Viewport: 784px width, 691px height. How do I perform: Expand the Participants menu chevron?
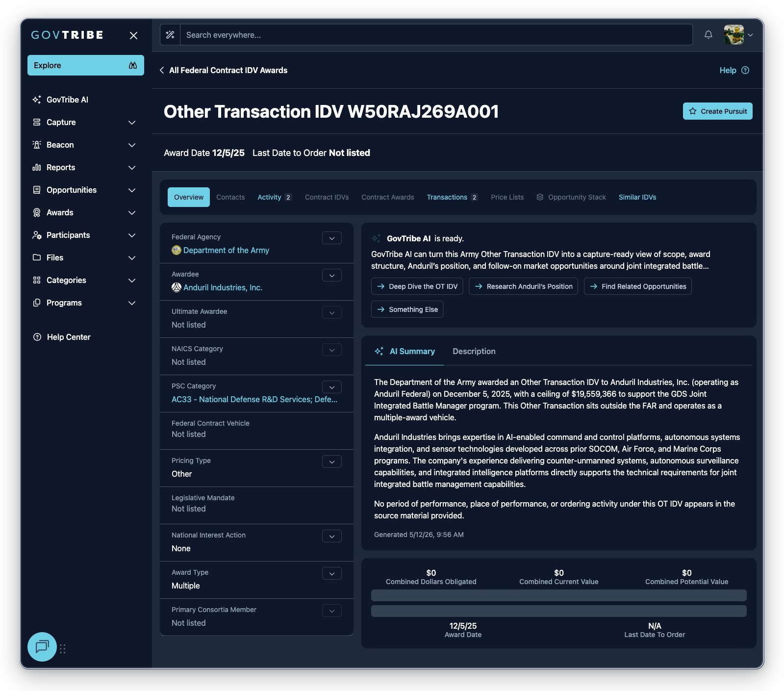132,235
